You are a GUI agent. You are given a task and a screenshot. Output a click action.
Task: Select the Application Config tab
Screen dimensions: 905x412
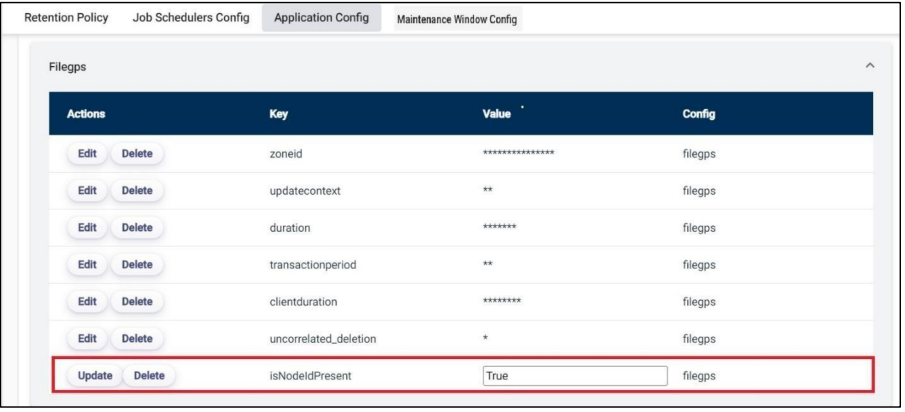click(321, 18)
